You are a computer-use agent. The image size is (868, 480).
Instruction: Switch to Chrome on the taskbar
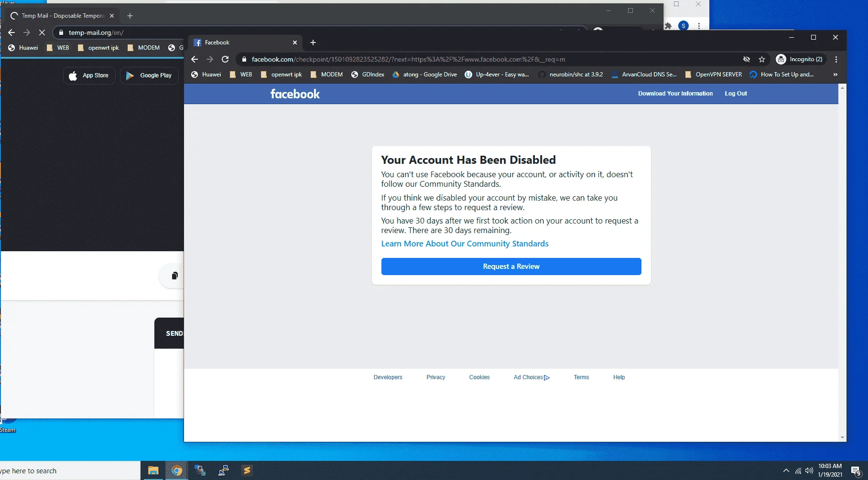[177, 470]
